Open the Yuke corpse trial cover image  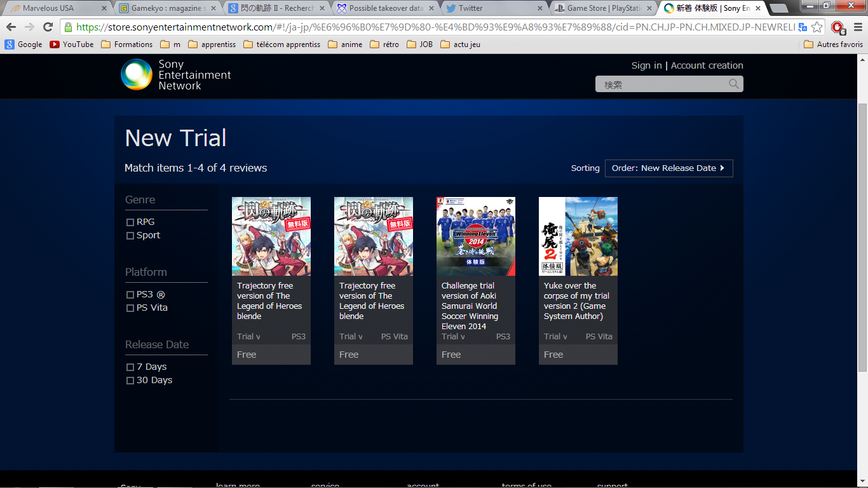pos(578,236)
